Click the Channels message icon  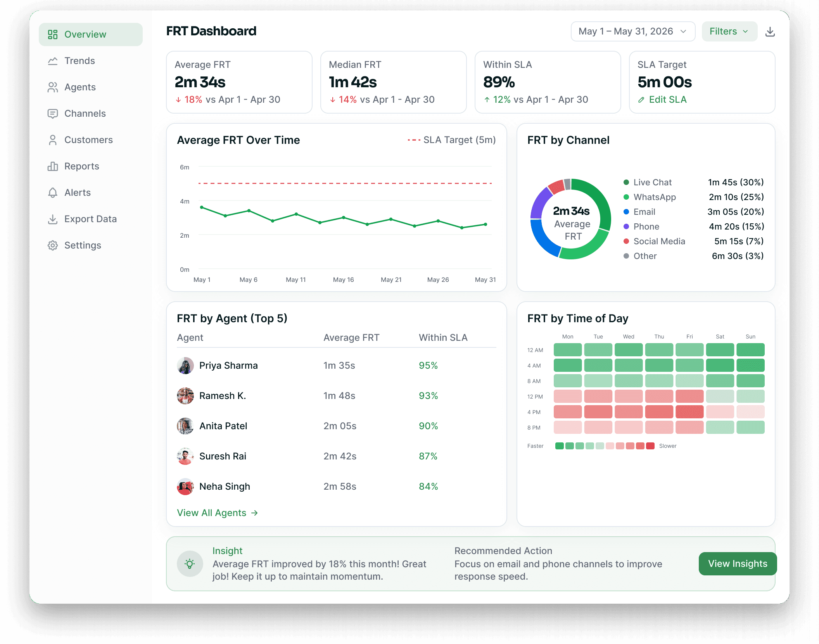pos(53,114)
